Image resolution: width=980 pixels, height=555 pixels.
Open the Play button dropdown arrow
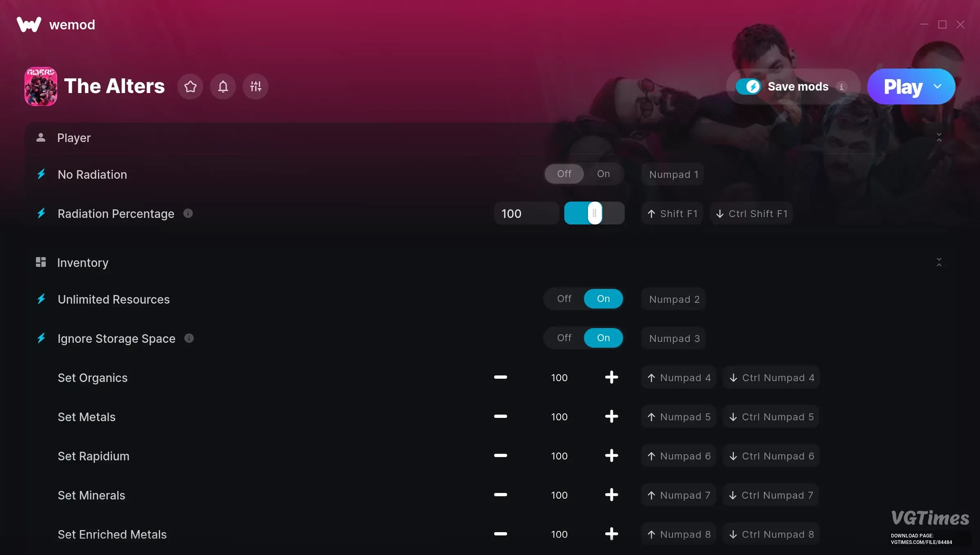[938, 87]
